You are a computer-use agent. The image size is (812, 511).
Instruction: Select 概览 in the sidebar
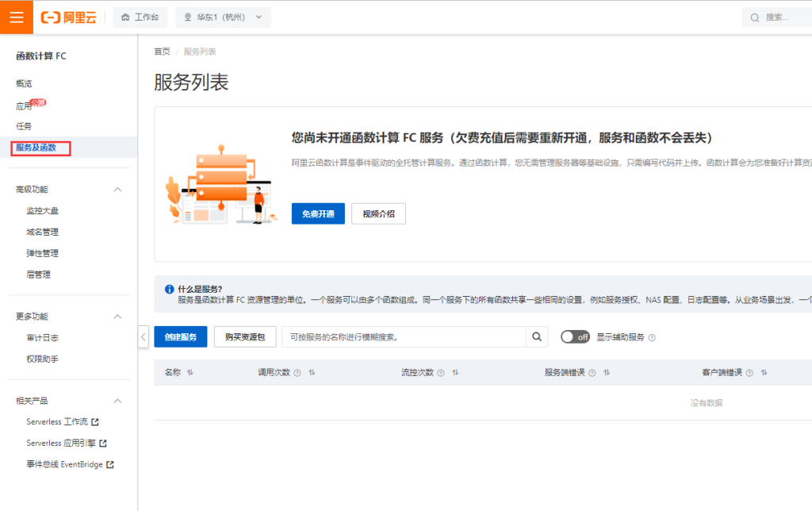coord(25,83)
